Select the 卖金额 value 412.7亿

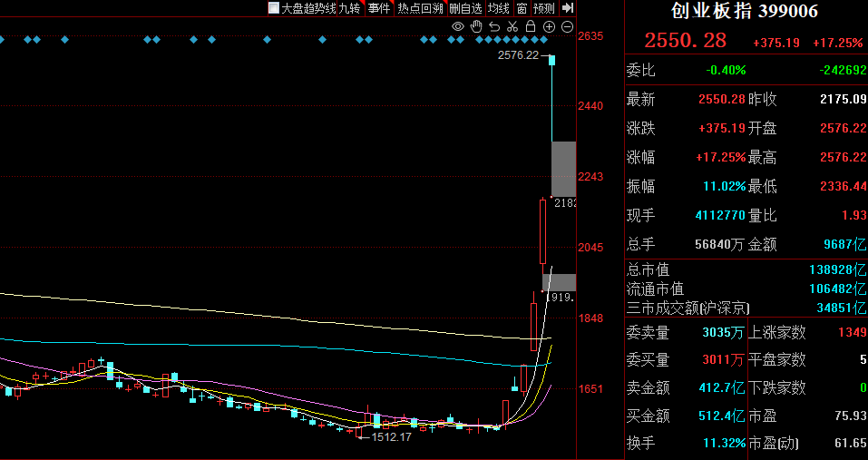722,388
